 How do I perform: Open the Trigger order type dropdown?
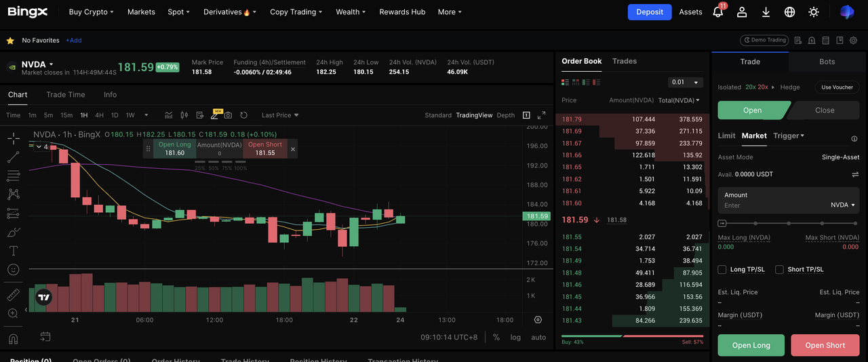click(789, 136)
